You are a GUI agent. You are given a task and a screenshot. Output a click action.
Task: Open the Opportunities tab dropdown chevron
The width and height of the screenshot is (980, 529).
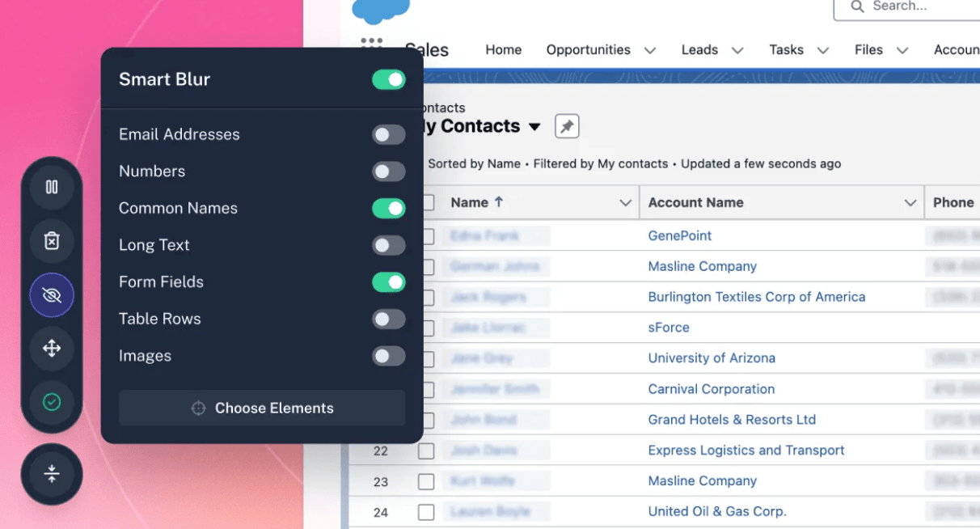[x=650, y=50]
